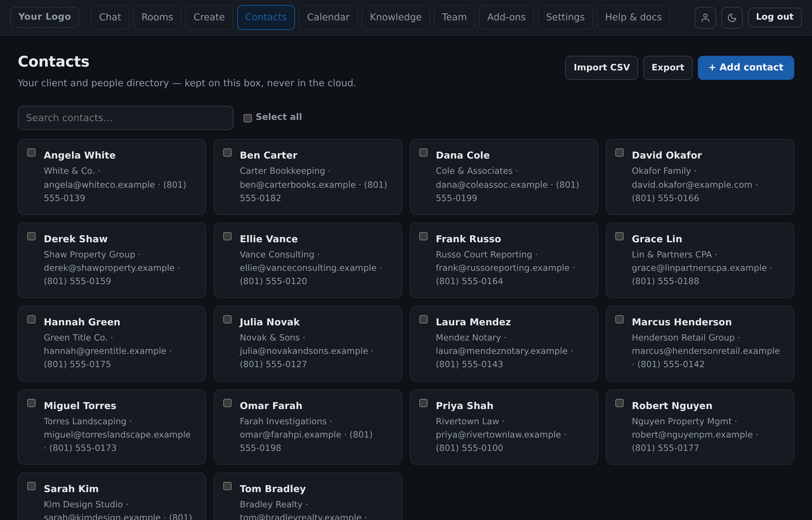Click the name Frank Russo
The height and width of the screenshot is (520, 812).
pos(468,239)
